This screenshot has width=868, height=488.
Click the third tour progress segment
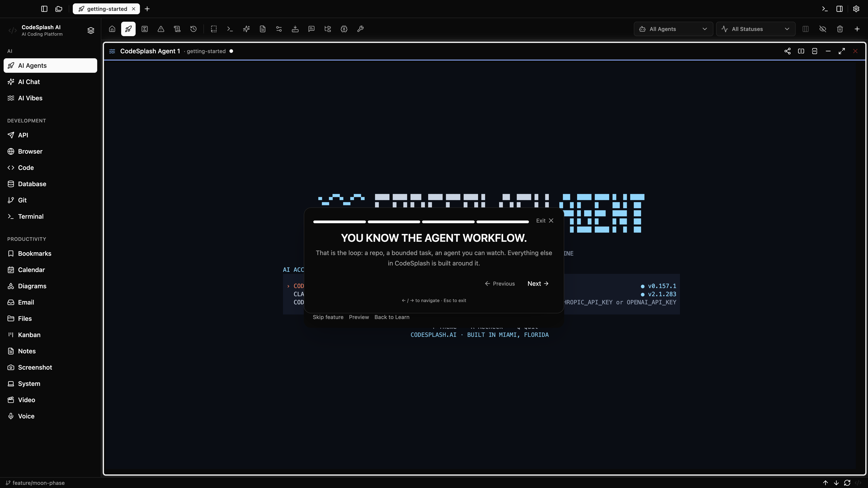(448, 222)
